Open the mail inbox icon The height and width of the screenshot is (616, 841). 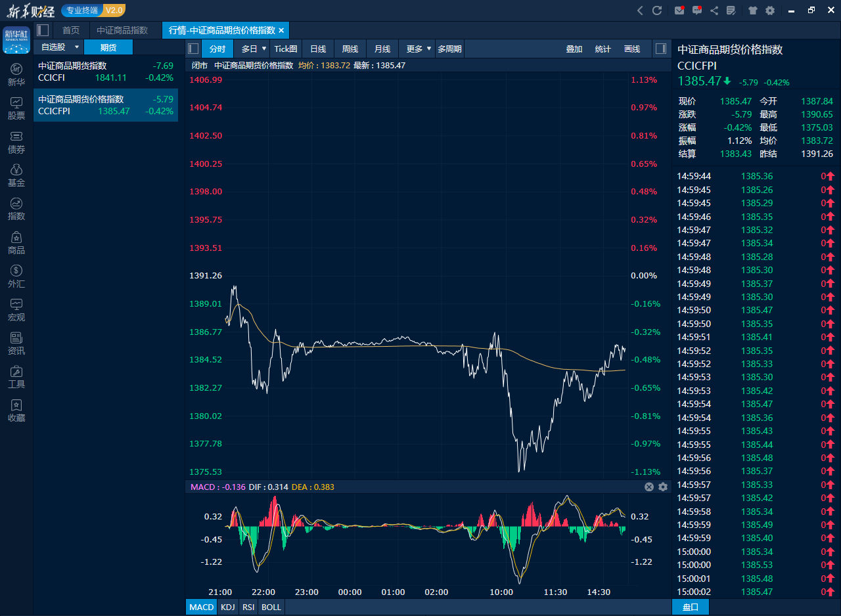679,11
